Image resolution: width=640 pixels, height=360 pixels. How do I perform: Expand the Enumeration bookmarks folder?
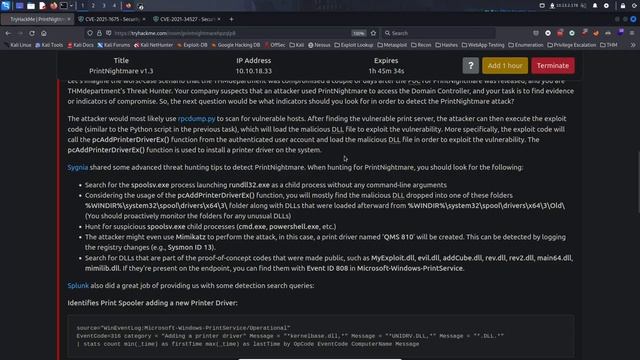[527, 45]
